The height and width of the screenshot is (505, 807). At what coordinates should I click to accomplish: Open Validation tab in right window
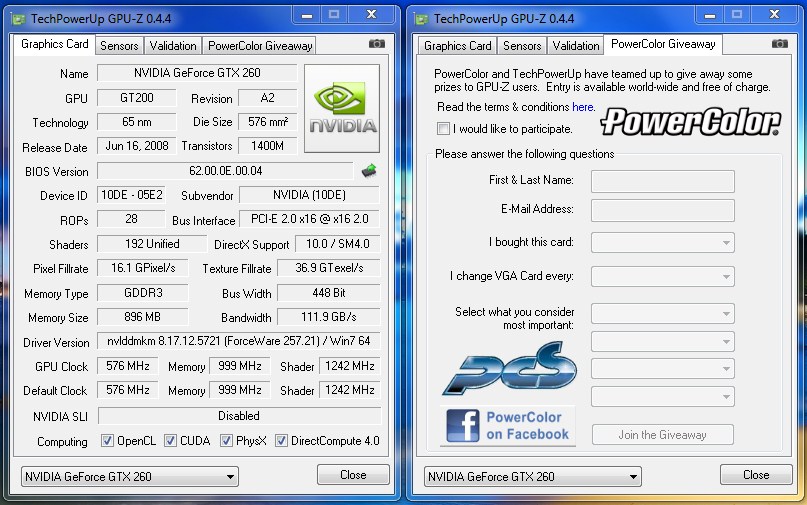tap(576, 46)
